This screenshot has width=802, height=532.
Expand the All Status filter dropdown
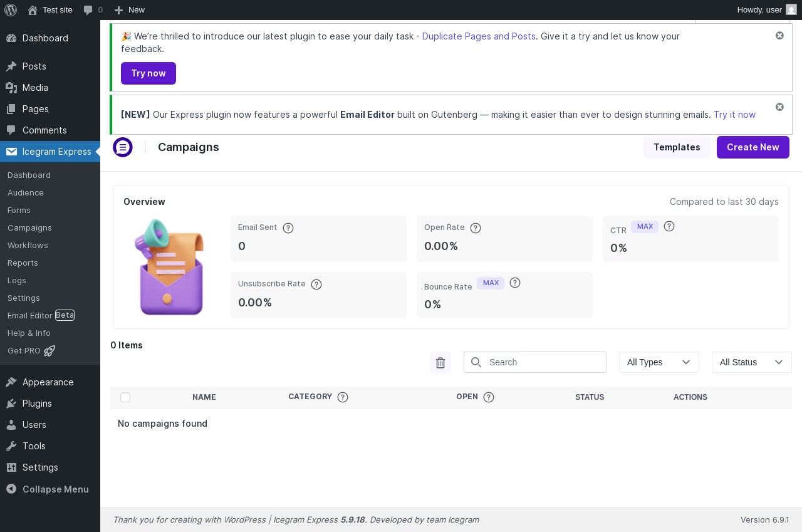(751, 362)
